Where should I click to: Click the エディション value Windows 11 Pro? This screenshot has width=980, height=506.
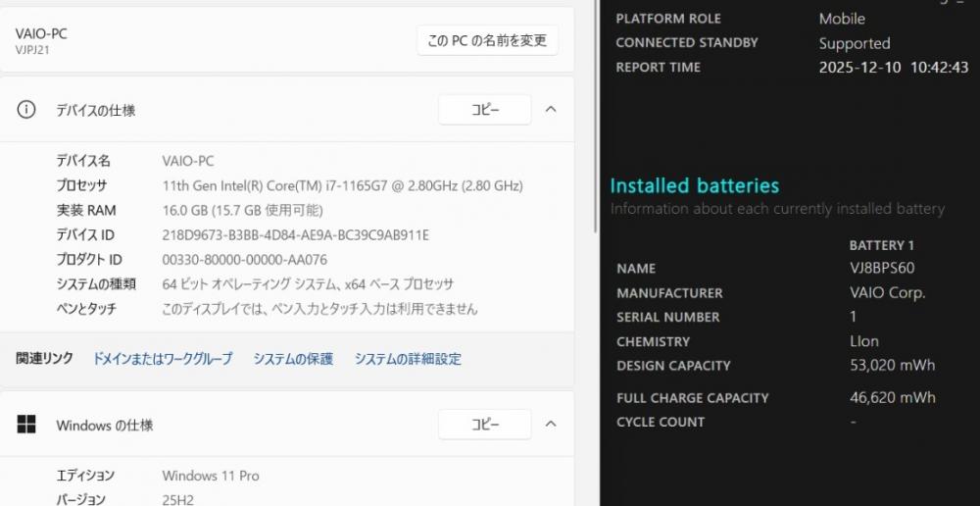pos(210,476)
